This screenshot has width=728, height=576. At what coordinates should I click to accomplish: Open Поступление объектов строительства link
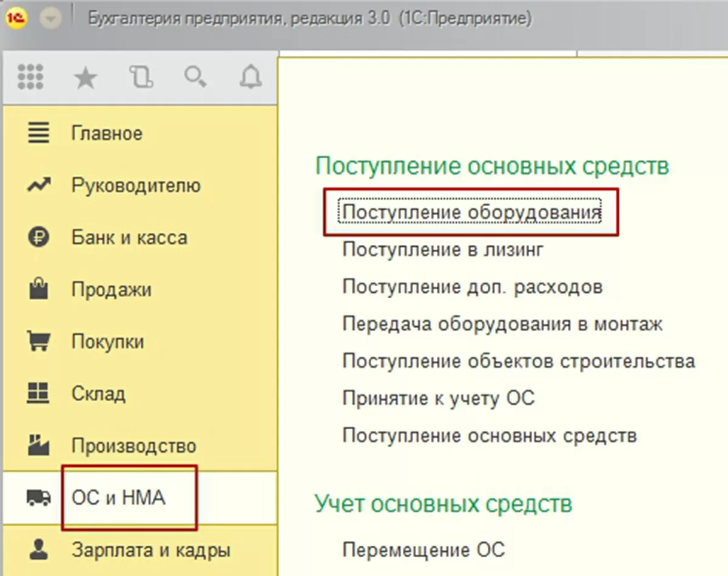(519, 361)
